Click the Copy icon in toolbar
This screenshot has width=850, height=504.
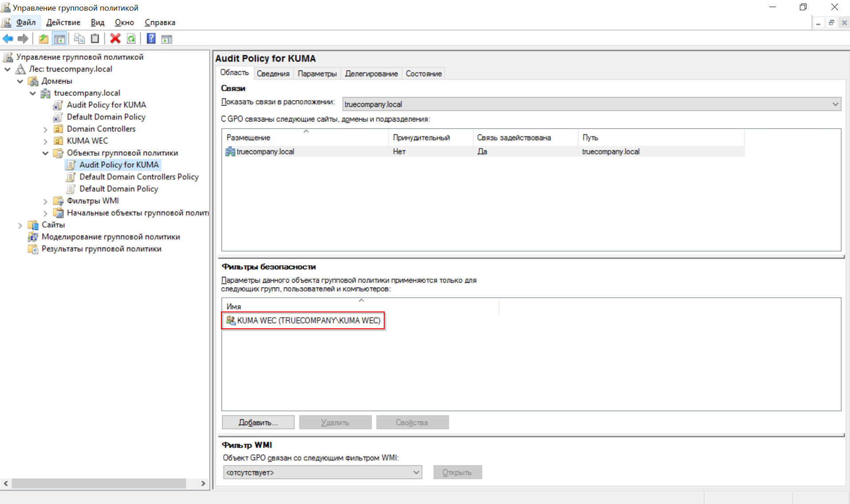click(x=79, y=39)
